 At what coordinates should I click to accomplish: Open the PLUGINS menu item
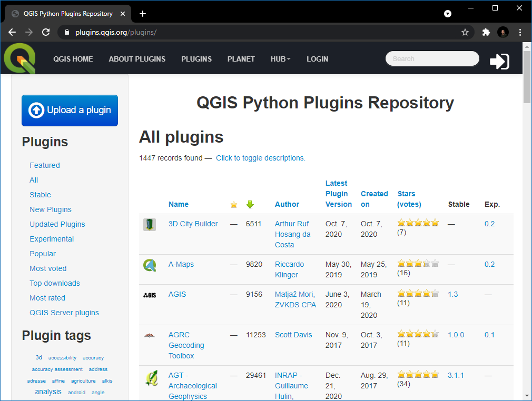pyautogui.click(x=196, y=59)
